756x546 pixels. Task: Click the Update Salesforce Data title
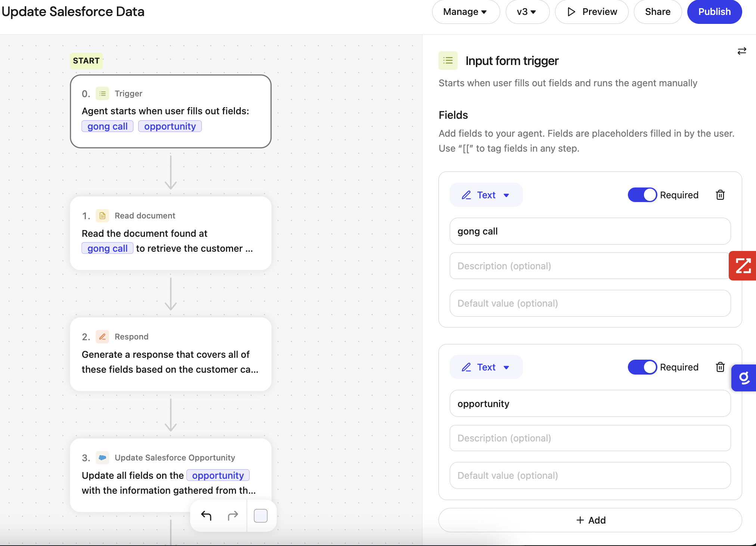73,12
